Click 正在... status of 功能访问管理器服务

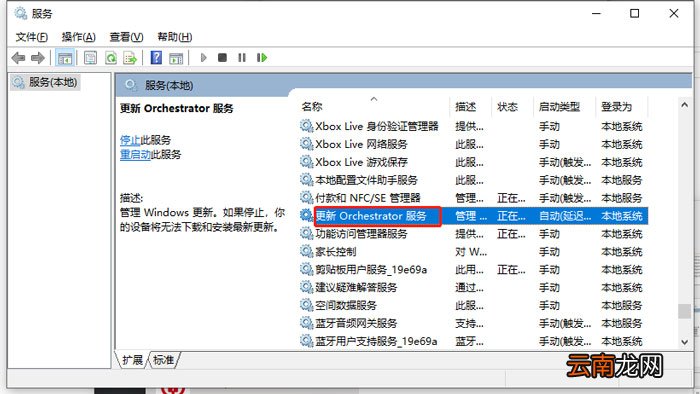(x=511, y=234)
